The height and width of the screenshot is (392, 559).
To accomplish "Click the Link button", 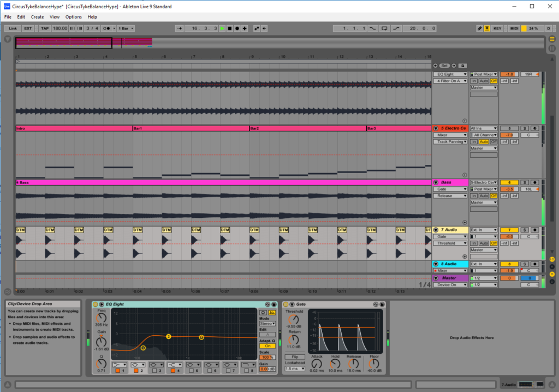I will pyautogui.click(x=13, y=28).
